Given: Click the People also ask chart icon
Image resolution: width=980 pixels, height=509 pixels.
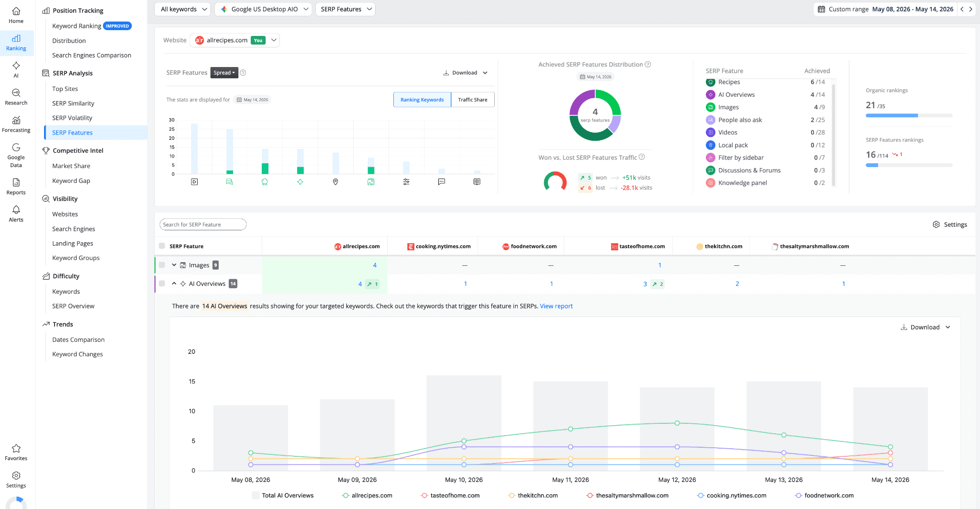Looking at the screenshot, I should click(230, 182).
